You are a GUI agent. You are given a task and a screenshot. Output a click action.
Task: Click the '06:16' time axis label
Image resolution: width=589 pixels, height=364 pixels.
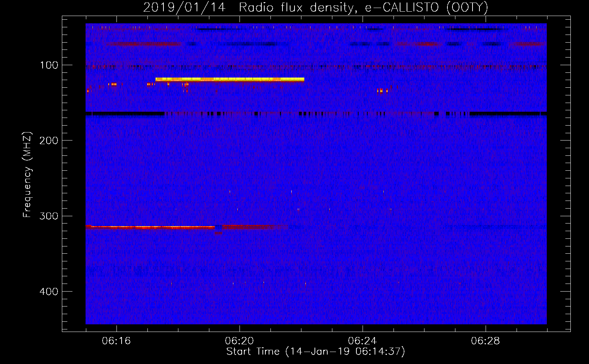pos(116,341)
